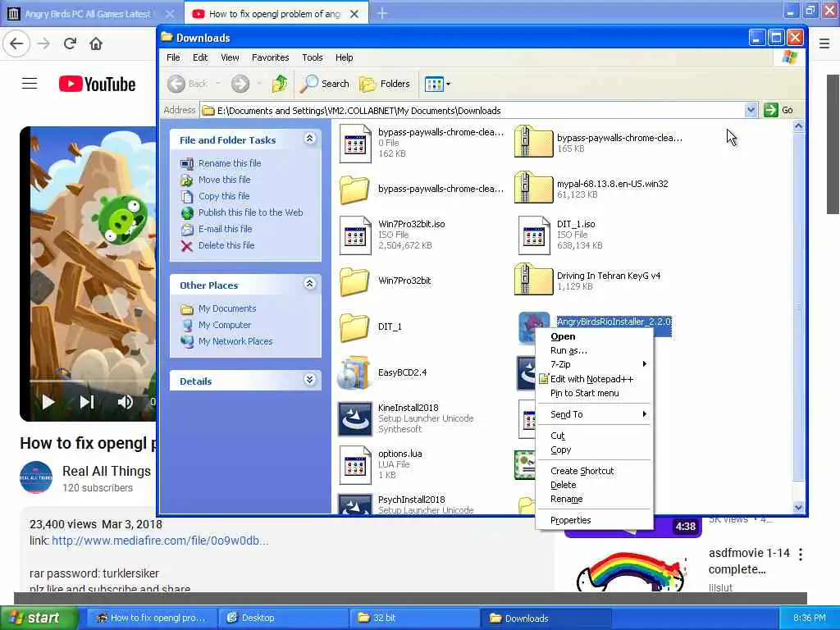
Task: Click the Forward arrow in Downloads window
Action: (x=240, y=84)
